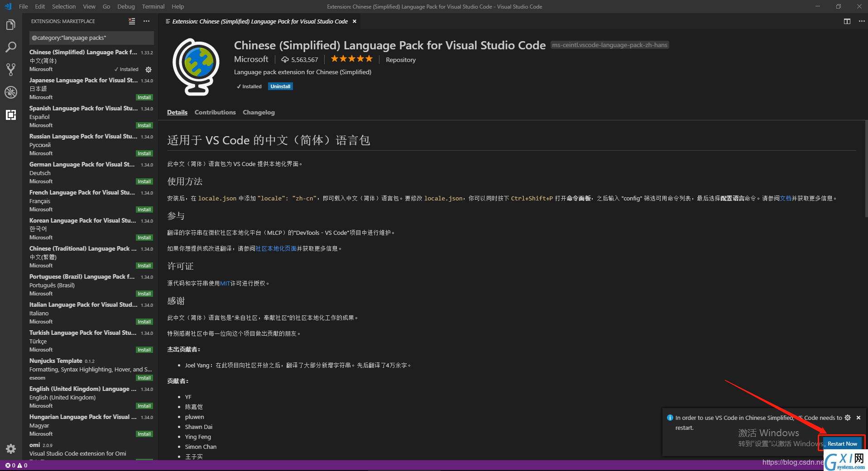The height and width of the screenshot is (471, 868).
Task: Click the extension identifier ms-ceintl.vscode-language-pack-zh-hans
Action: [x=609, y=45]
